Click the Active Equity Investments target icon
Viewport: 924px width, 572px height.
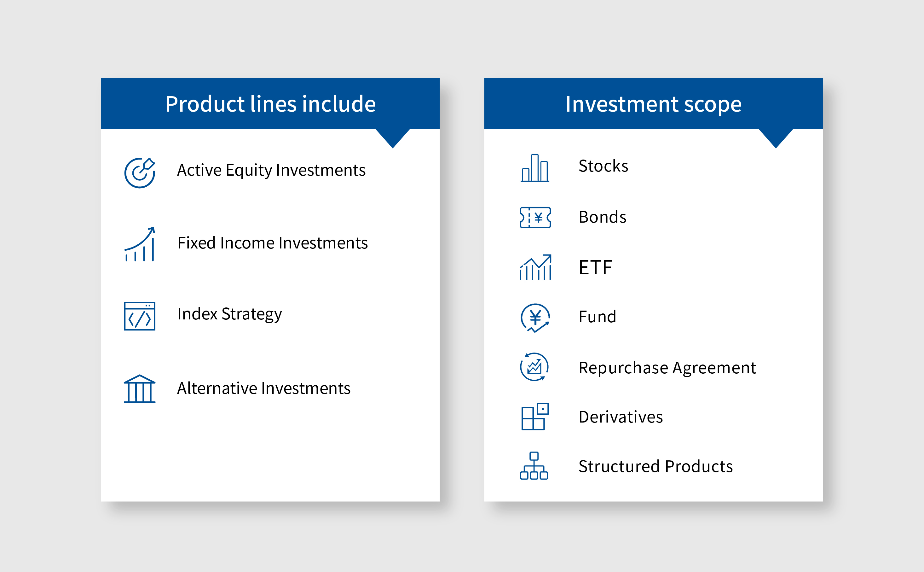click(140, 173)
